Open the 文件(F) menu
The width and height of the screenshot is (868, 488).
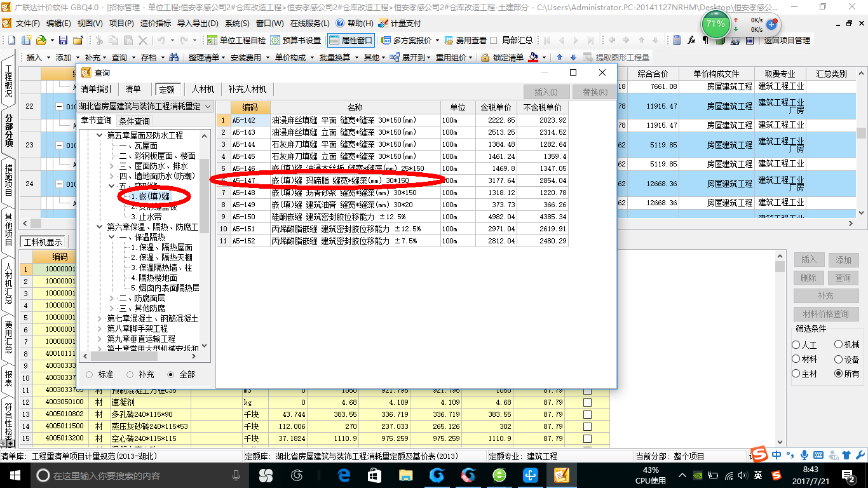tap(27, 24)
